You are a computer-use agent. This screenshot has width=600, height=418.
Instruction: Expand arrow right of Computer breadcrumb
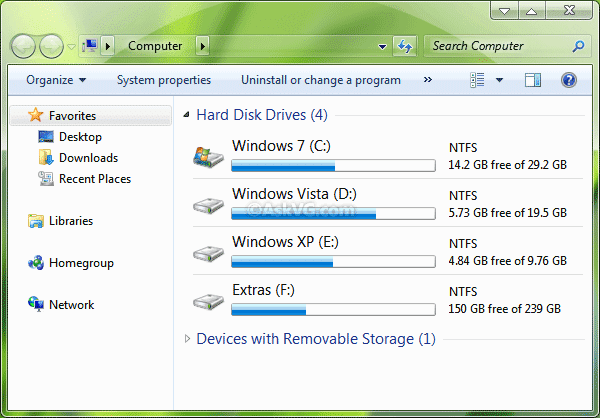point(203,46)
